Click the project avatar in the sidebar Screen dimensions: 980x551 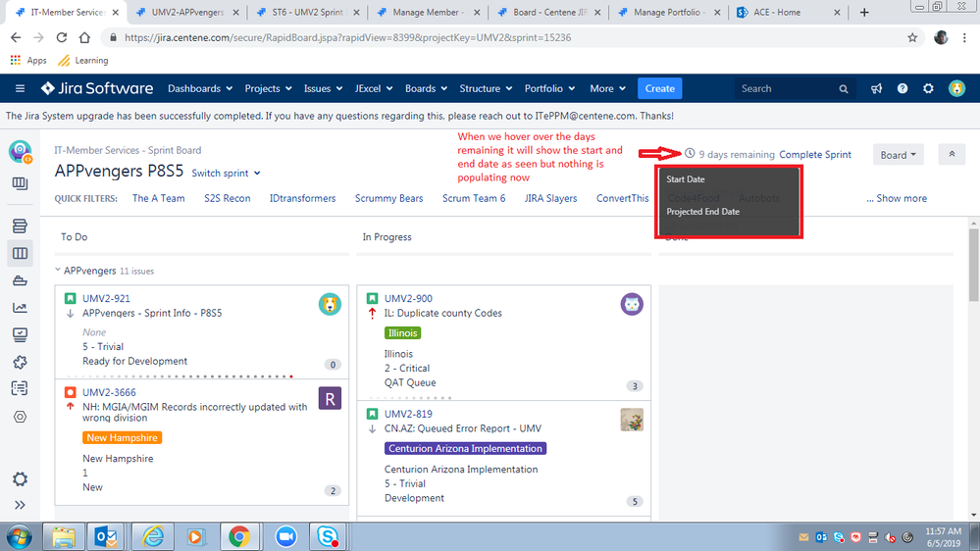click(x=21, y=152)
